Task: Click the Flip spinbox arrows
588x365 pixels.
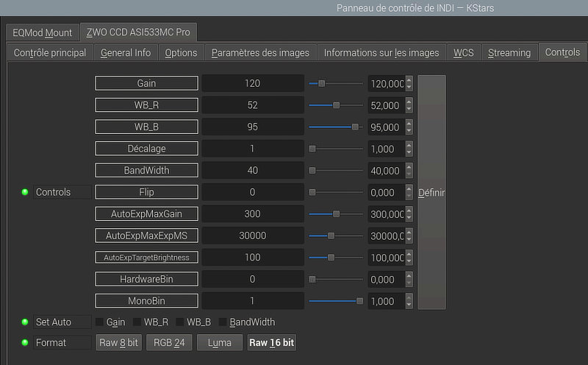Action: coord(409,192)
